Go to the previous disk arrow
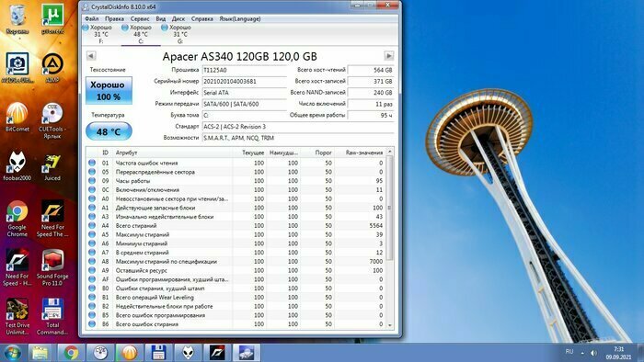 coord(91,56)
